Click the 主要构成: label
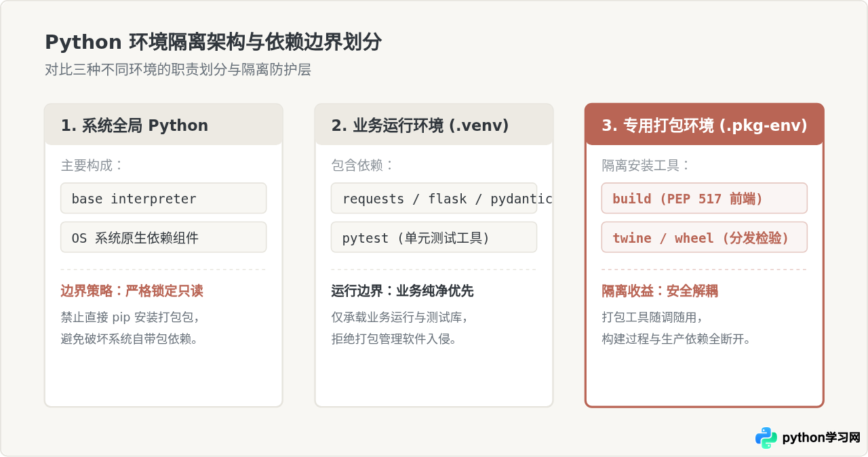The height and width of the screenshot is (457, 868). (x=93, y=165)
